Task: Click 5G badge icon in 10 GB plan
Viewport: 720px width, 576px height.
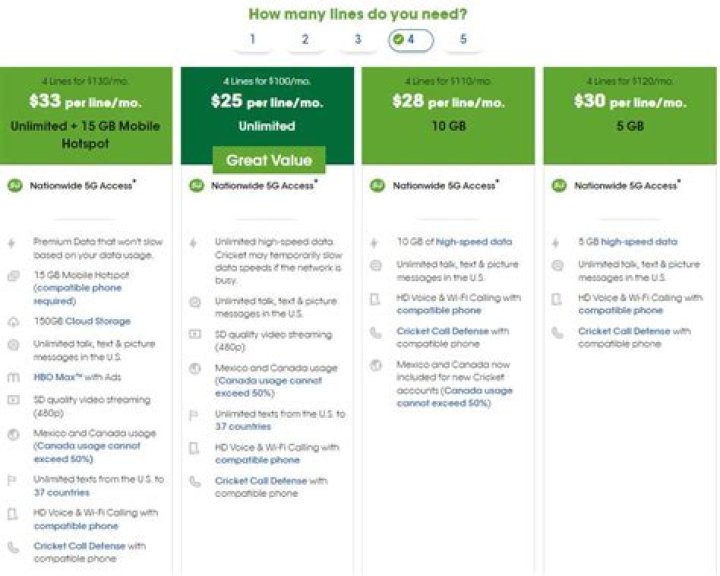Action: (x=377, y=186)
